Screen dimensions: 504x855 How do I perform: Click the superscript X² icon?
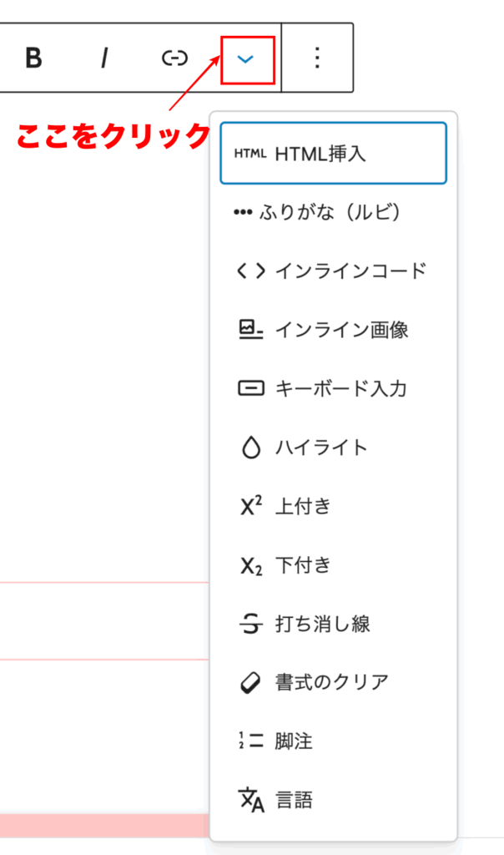(250, 506)
